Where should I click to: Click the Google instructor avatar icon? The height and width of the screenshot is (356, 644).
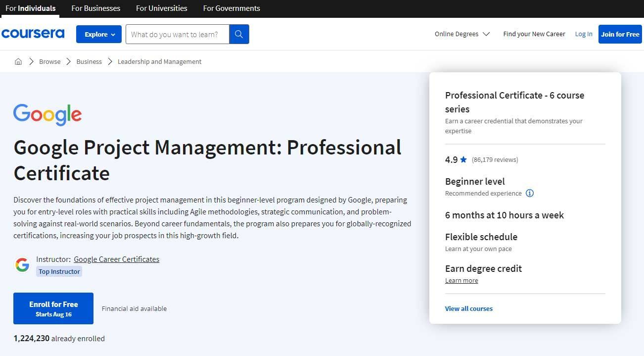click(22, 264)
